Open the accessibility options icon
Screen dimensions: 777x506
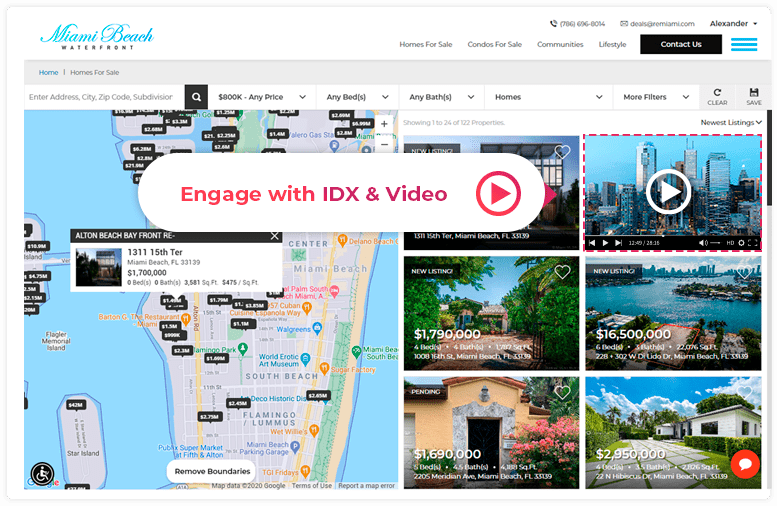43,474
